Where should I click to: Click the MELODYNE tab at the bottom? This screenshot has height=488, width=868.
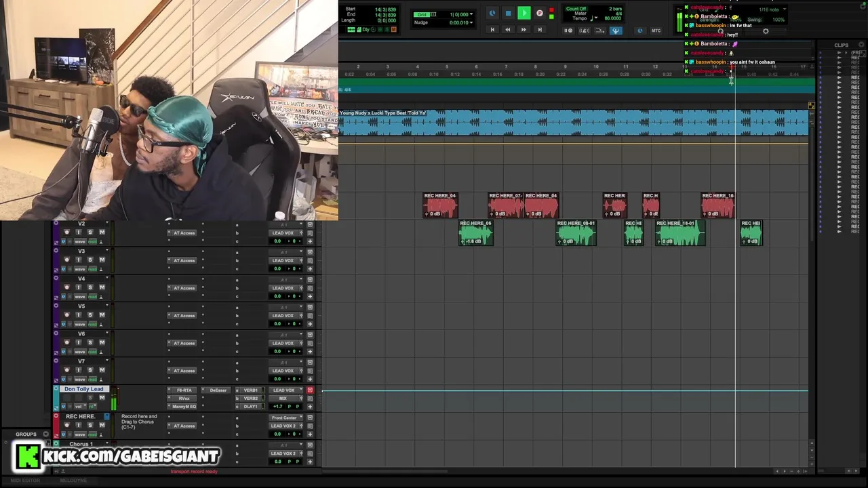point(73,481)
